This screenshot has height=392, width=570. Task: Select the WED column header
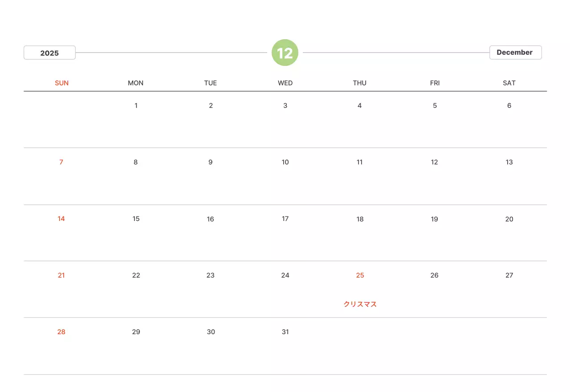coord(285,83)
